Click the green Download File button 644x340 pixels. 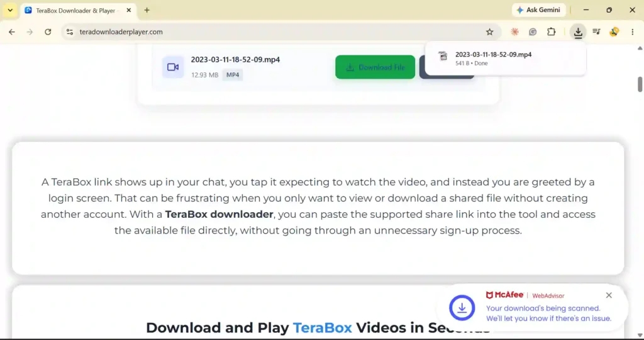[375, 67]
